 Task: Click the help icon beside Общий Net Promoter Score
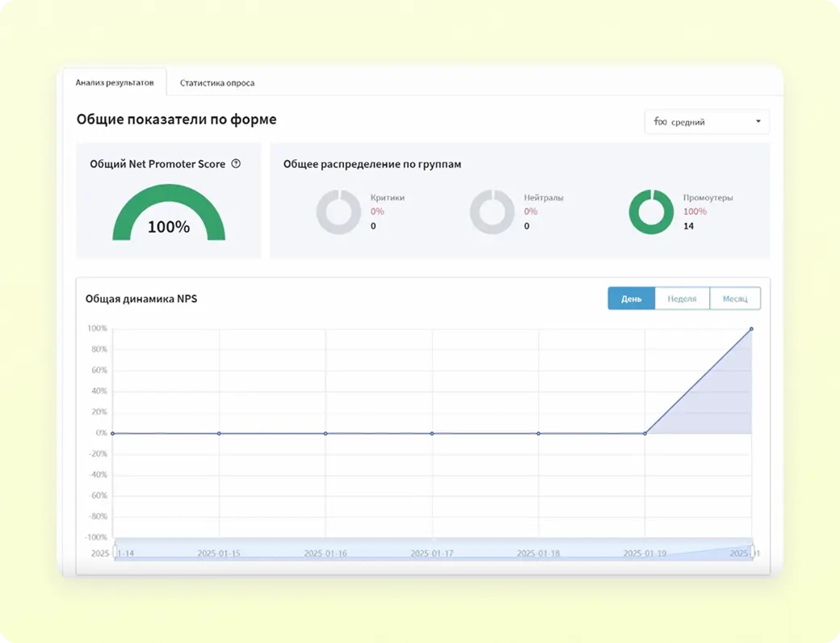pos(236,164)
